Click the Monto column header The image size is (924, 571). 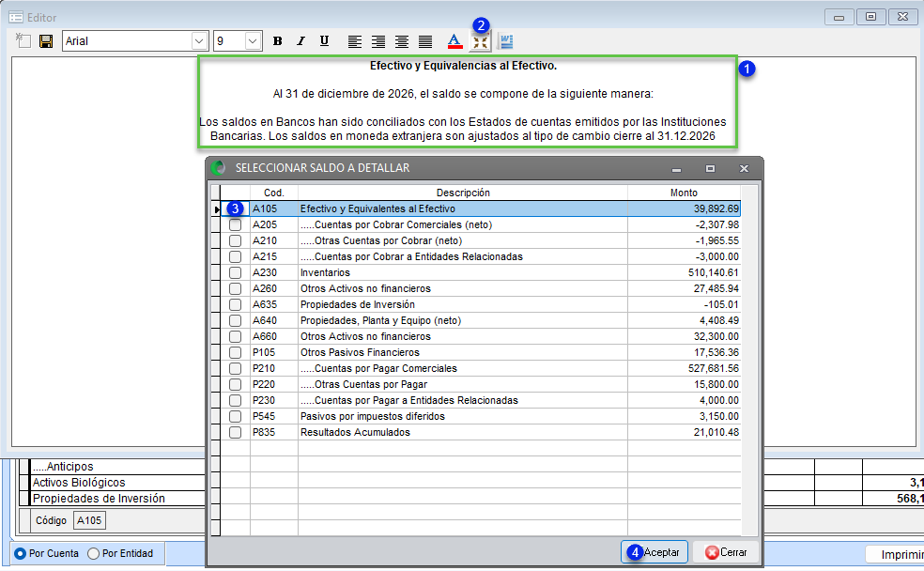(684, 193)
